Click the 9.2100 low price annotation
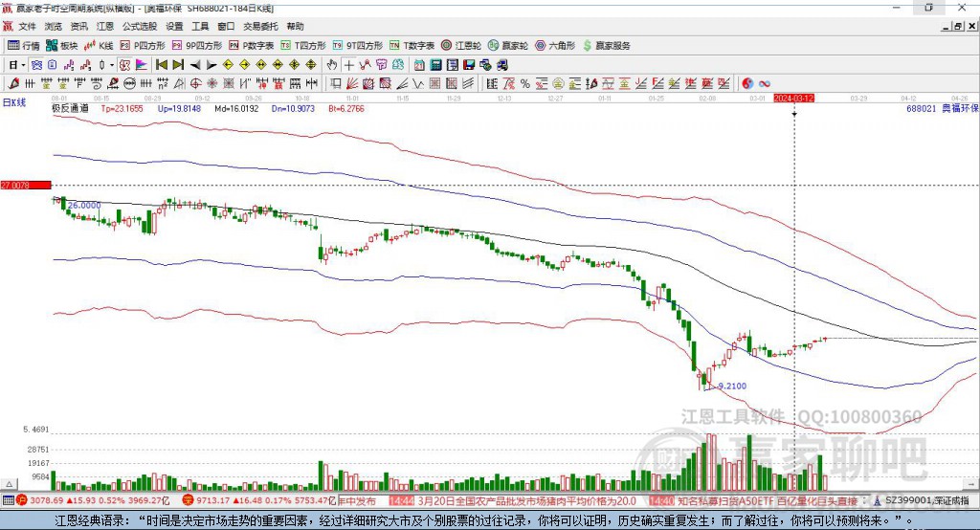This screenshot has height=530, width=980. [x=732, y=386]
